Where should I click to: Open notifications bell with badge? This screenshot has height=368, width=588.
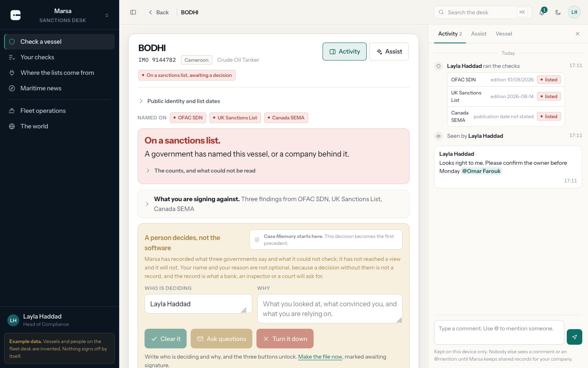click(x=542, y=12)
